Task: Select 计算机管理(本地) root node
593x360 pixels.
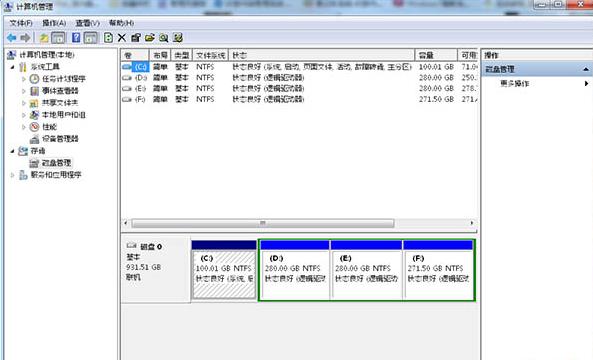Action: pos(47,55)
